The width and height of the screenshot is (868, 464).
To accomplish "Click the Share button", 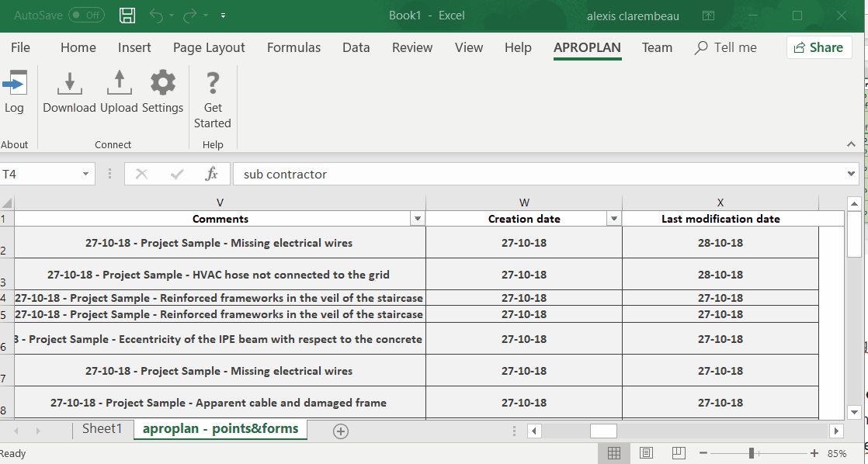I will click(x=819, y=47).
